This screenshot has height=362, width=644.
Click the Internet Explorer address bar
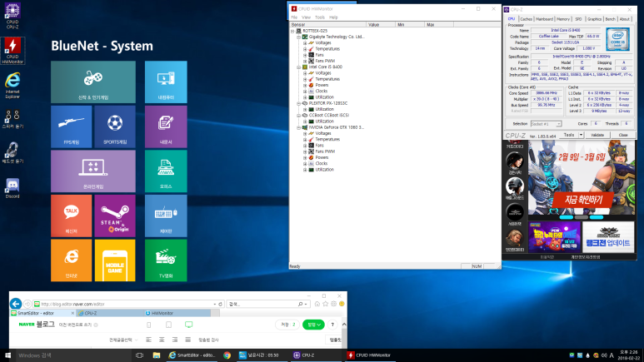127,304
